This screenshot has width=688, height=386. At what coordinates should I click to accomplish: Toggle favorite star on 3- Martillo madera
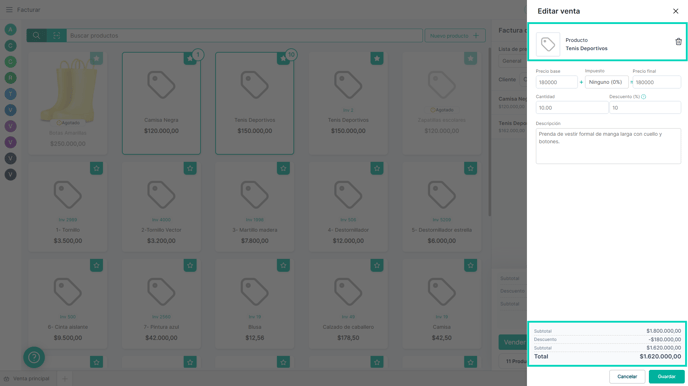click(283, 168)
